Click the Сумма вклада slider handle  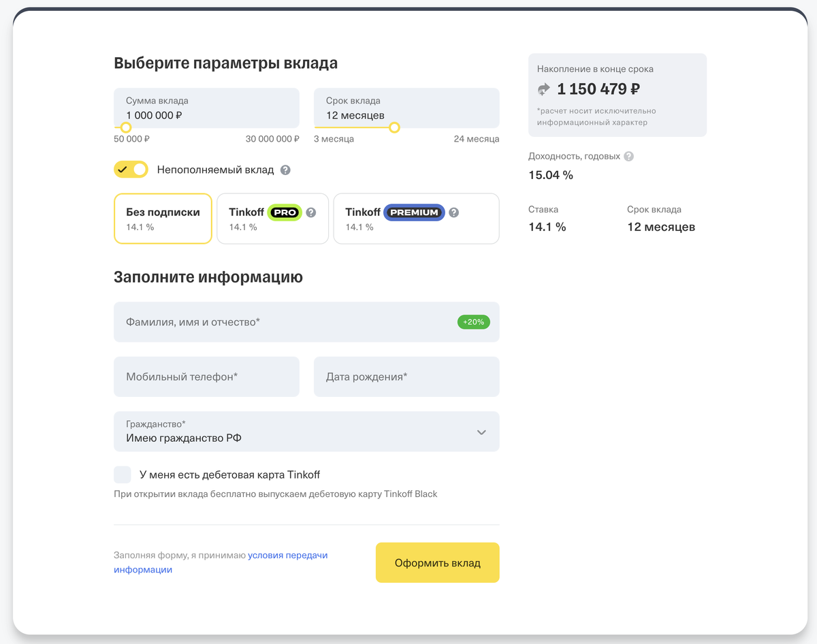(x=125, y=127)
